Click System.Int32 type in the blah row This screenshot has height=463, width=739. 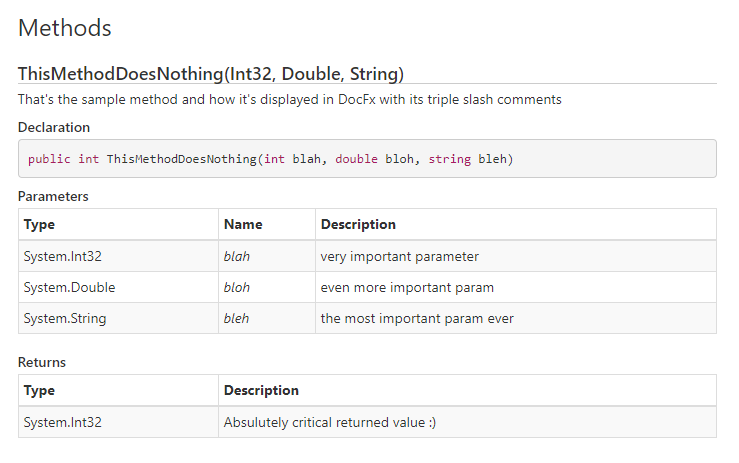(63, 256)
